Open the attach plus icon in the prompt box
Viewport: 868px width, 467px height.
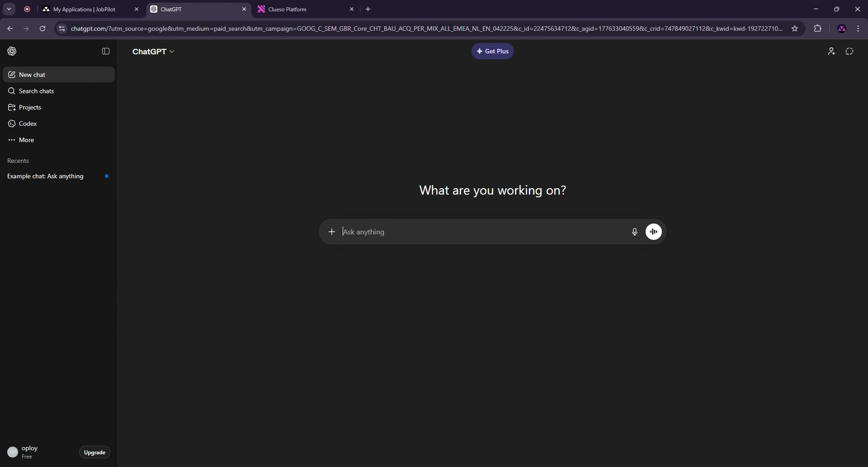332,232
